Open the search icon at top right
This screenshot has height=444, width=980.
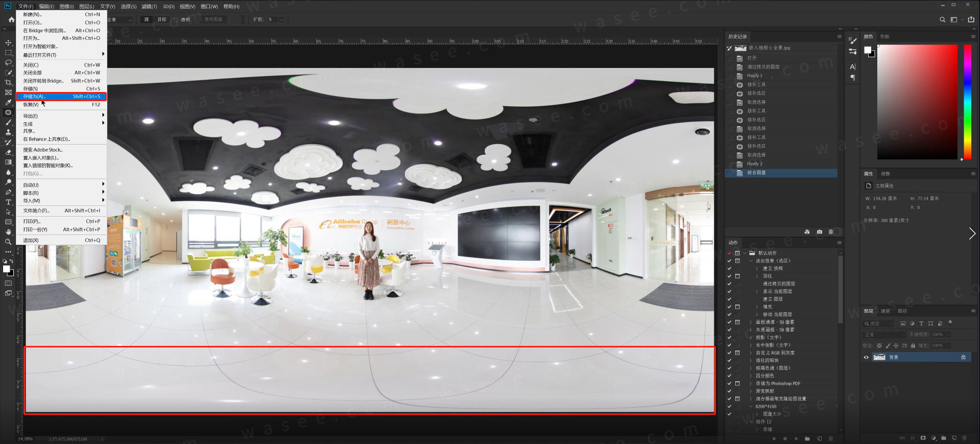tap(942, 19)
